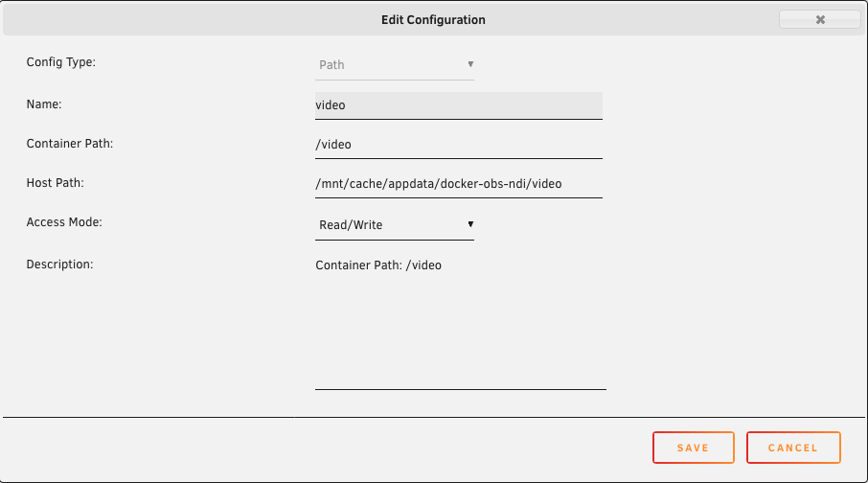Click the 'Description:' label
868x483 pixels.
(59, 264)
